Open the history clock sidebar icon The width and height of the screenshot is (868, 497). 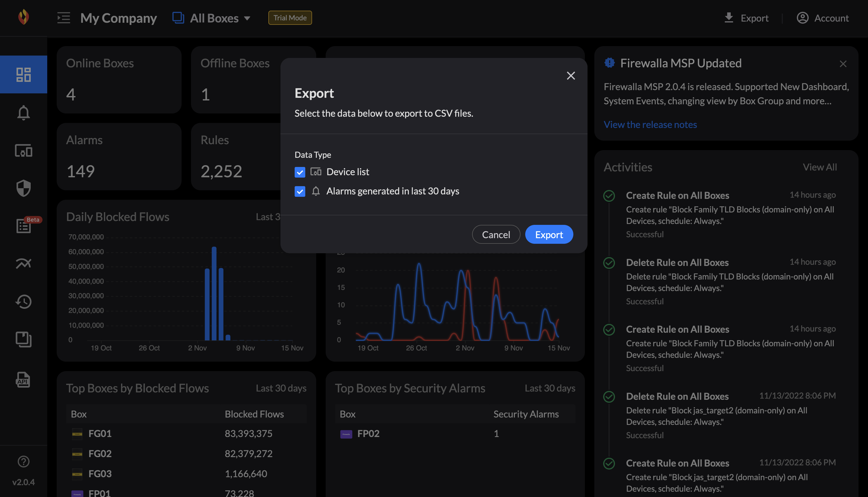[x=24, y=301]
